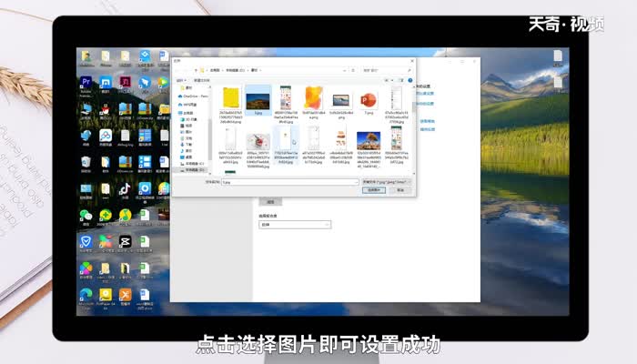Click the Up arrow in the file dialog
Image resolution: width=637 pixels, height=364 pixels.
click(197, 70)
